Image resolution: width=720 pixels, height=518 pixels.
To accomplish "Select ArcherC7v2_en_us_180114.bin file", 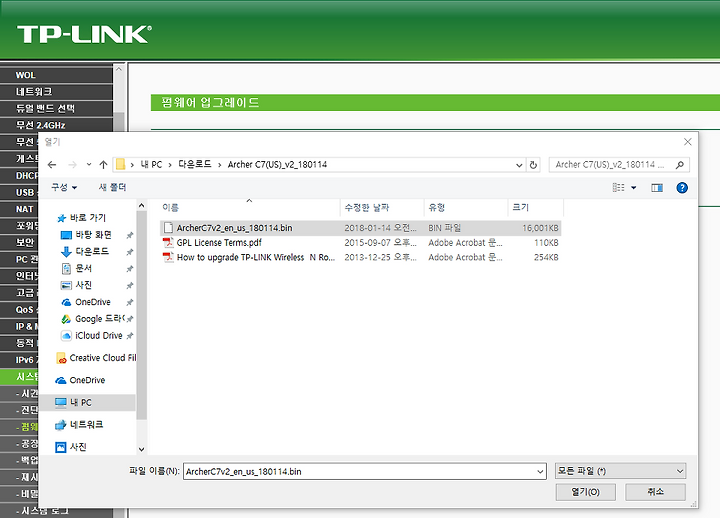I will (360, 228).
